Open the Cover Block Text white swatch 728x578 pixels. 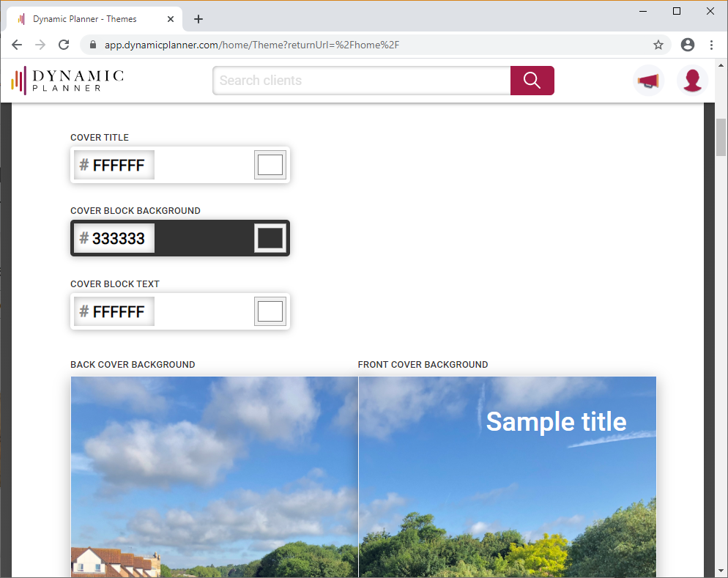pyautogui.click(x=270, y=311)
